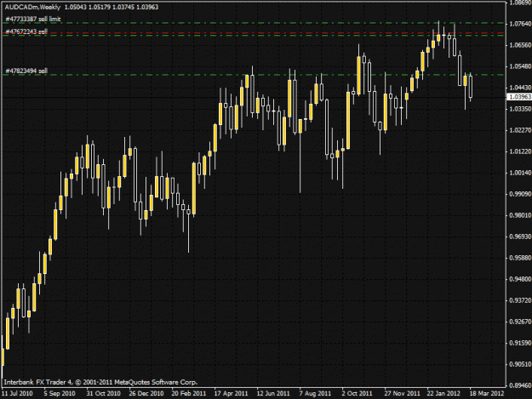
Task: Select the #47672243 sell order label
Action: click(26, 31)
